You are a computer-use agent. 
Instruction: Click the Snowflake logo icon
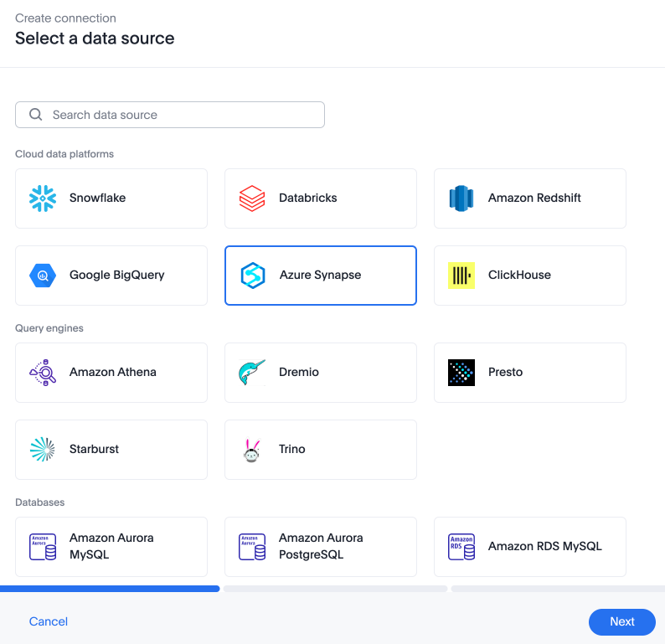click(x=43, y=198)
